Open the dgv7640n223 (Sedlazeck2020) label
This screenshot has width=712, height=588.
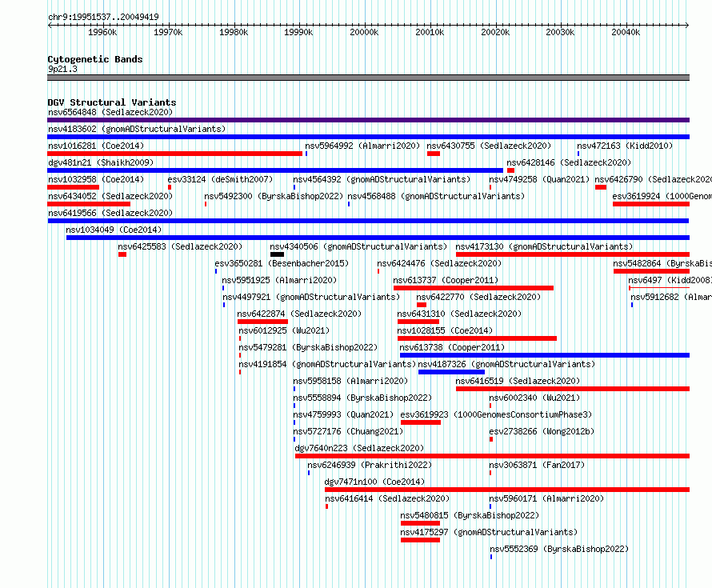click(x=360, y=448)
